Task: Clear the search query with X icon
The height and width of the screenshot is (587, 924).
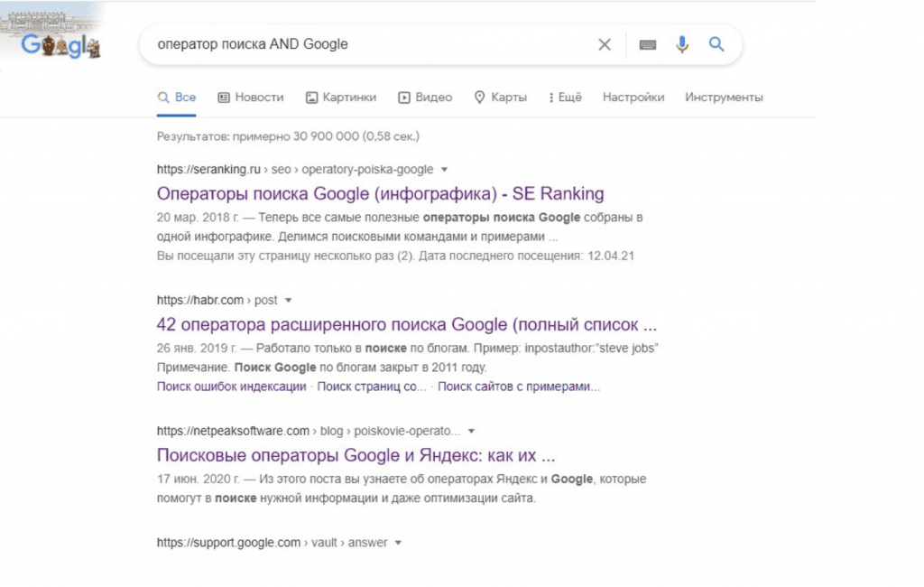Action: [605, 44]
